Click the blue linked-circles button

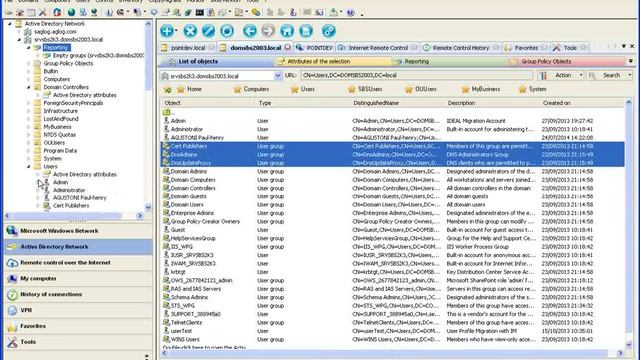(x=329, y=31)
